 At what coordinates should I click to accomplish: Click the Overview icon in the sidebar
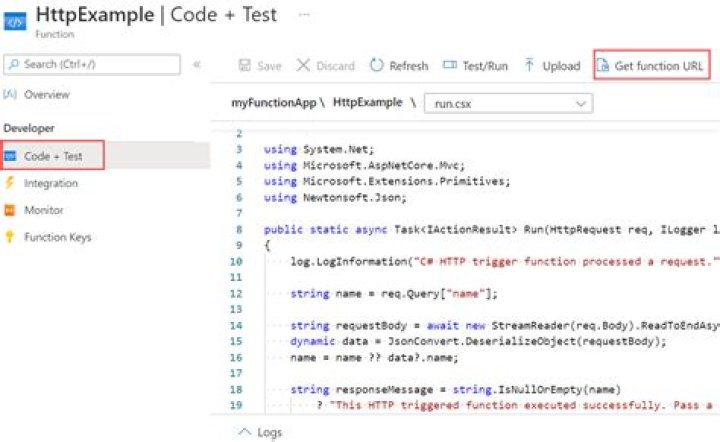(x=10, y=94)
